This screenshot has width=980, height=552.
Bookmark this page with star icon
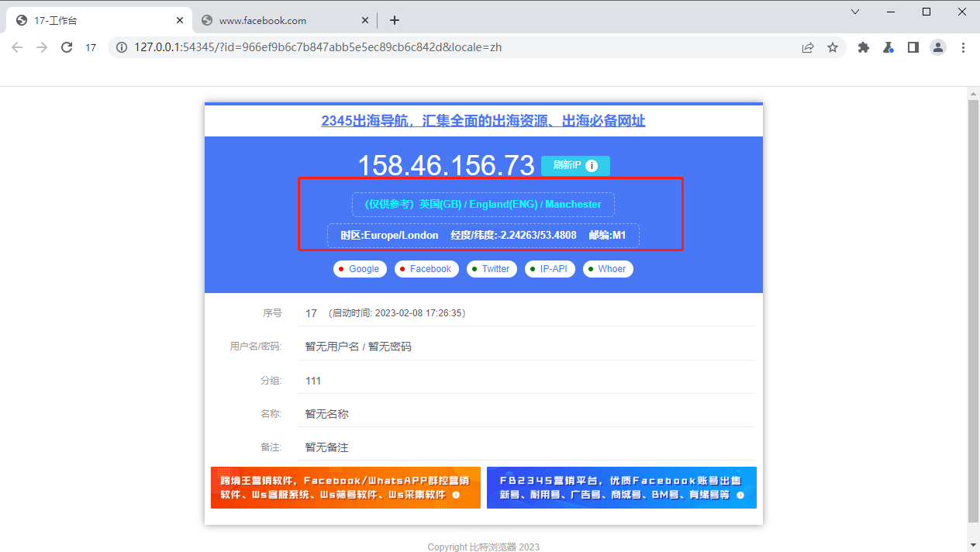[833, 47]
